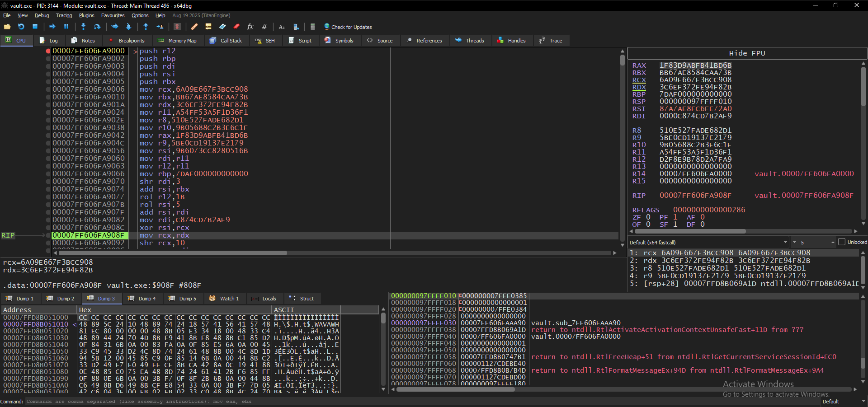Open the patches bandage icon
868x407 pixels.
coord(194,27)
